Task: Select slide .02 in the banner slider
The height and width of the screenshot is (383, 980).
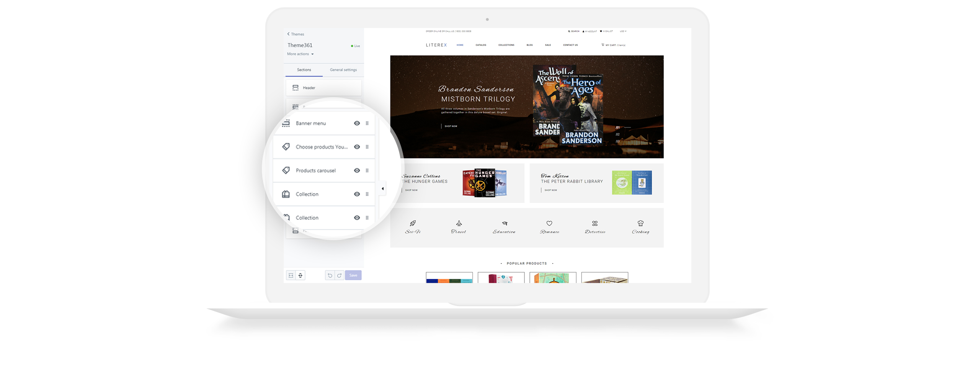Action: pos(617,134)
